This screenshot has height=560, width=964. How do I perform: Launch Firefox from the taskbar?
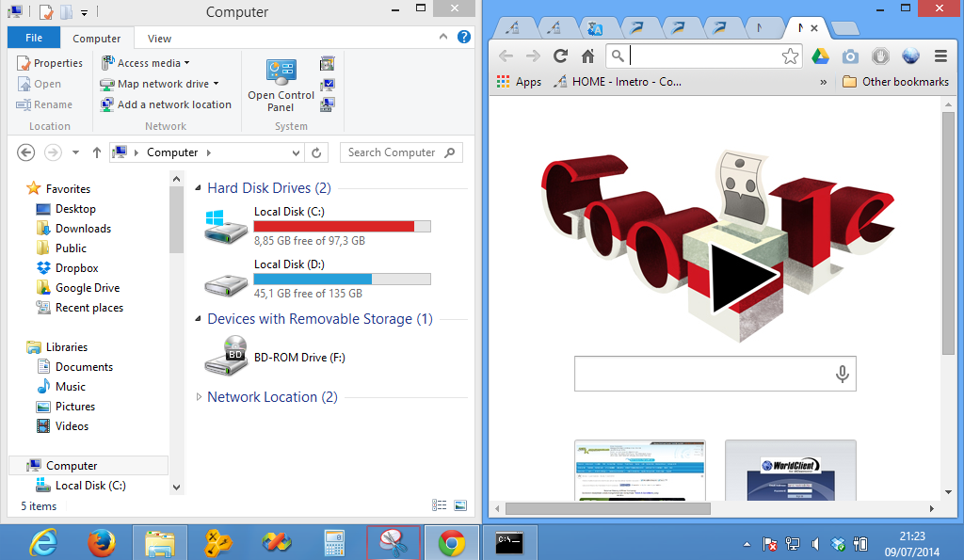[102, 543]
